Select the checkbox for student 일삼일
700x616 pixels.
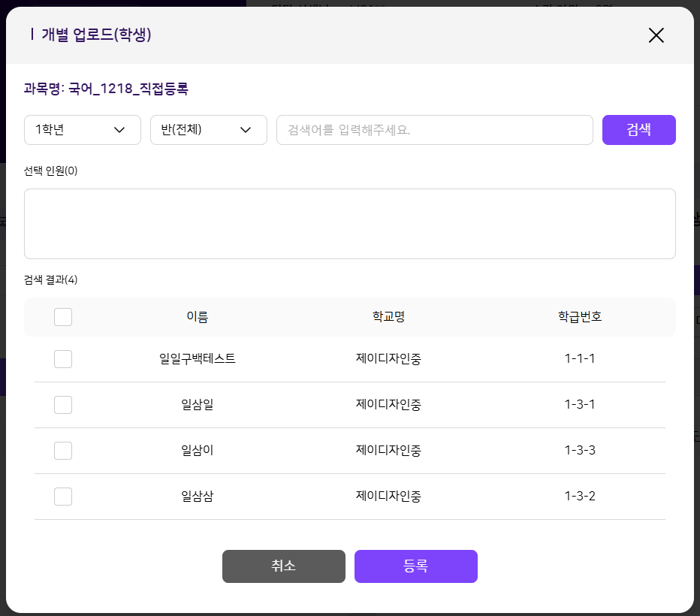63,405
